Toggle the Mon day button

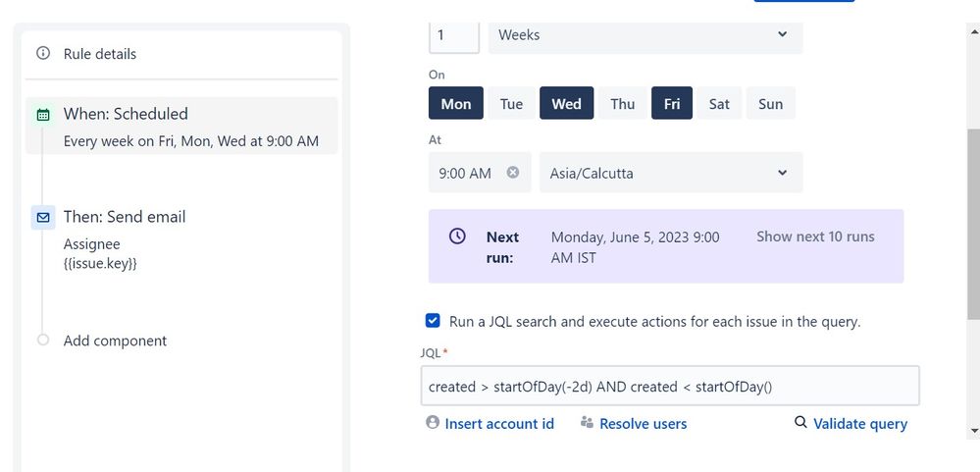(x=456, y=103)
